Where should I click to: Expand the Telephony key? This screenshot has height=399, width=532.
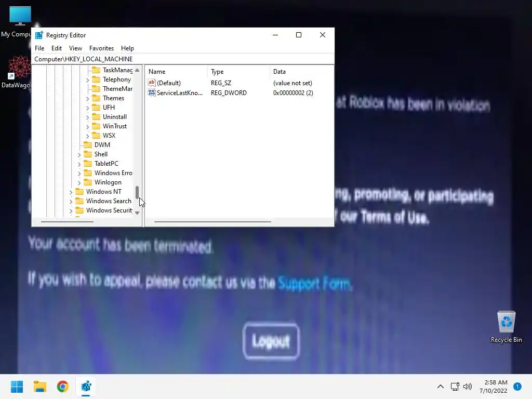point(87,80)
